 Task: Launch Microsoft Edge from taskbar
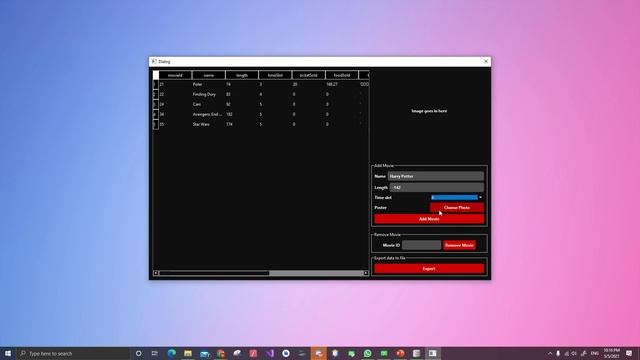click(x=172, y=353)
